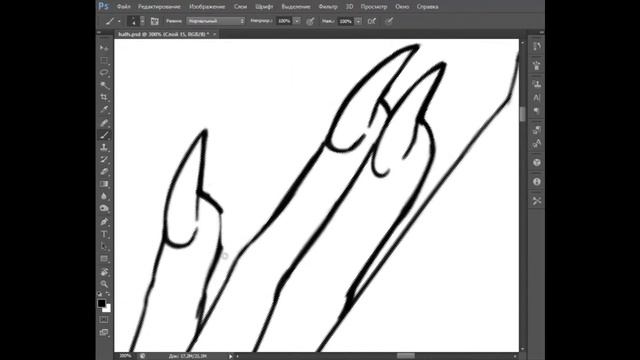640x360 pixels.
Task: Open the Окно menu
Action: point(402,7)
